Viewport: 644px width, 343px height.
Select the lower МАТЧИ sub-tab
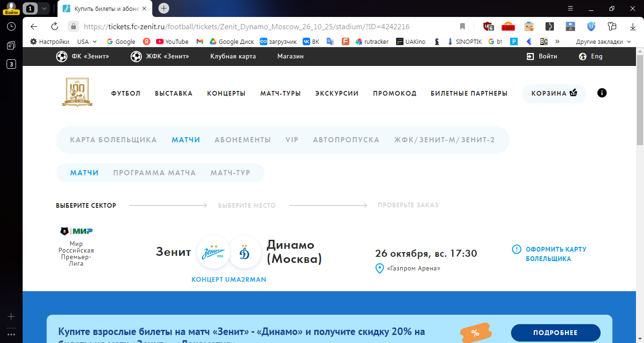coord(84,173)
